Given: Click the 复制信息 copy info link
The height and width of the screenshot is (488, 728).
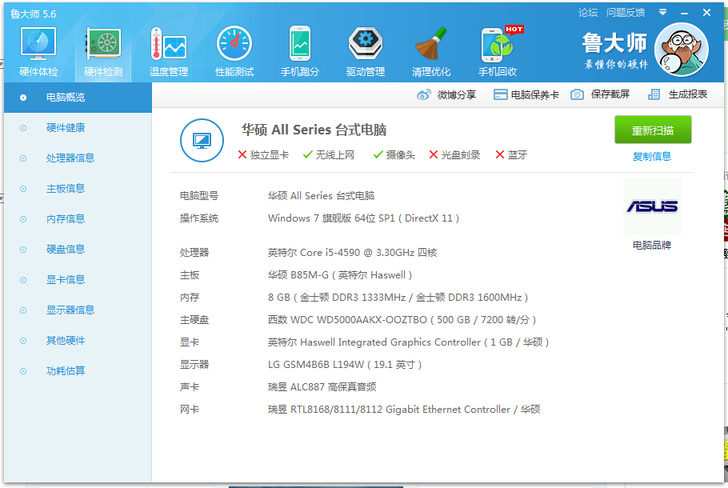Looking at the screenshot, I should click(652, 156).
